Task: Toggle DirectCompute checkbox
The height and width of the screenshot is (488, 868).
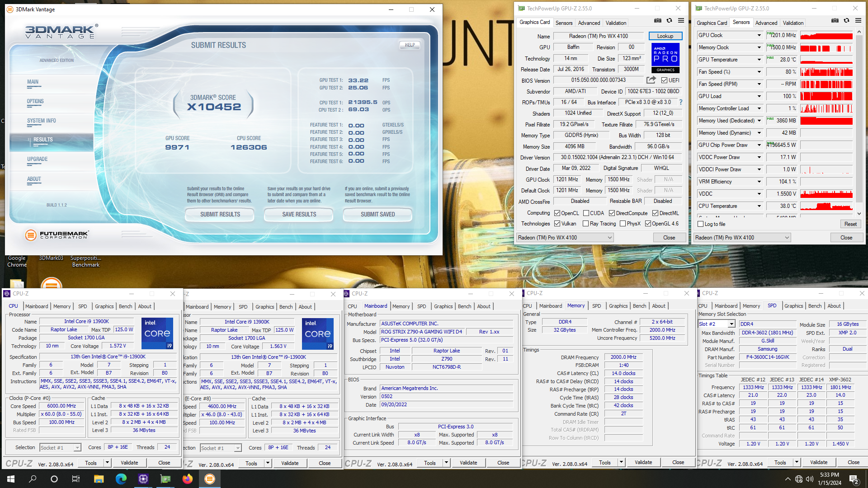Action: (x=612, y=213)
